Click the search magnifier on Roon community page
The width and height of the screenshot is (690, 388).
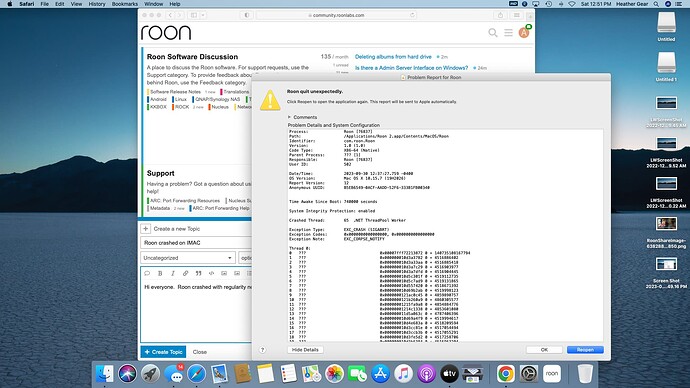(x=493, y=33)
